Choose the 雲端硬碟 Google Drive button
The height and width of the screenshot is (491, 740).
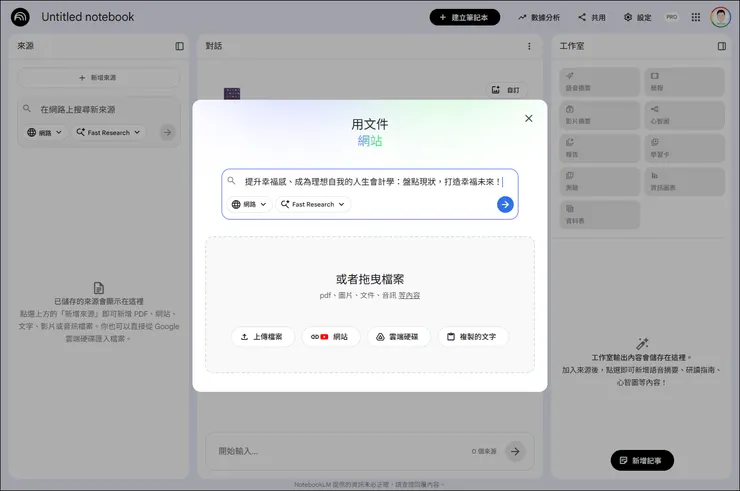coord(398,337)
